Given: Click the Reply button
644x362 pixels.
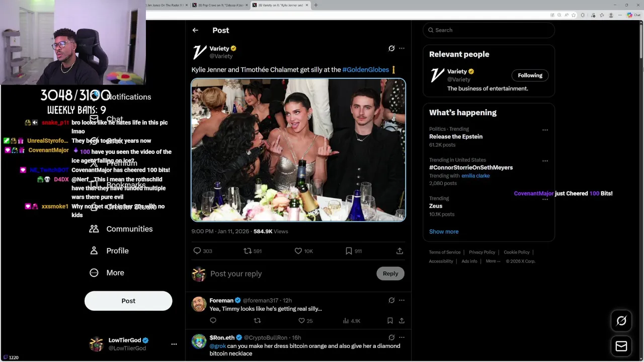Looking at the screenshot, I should 390,274.
